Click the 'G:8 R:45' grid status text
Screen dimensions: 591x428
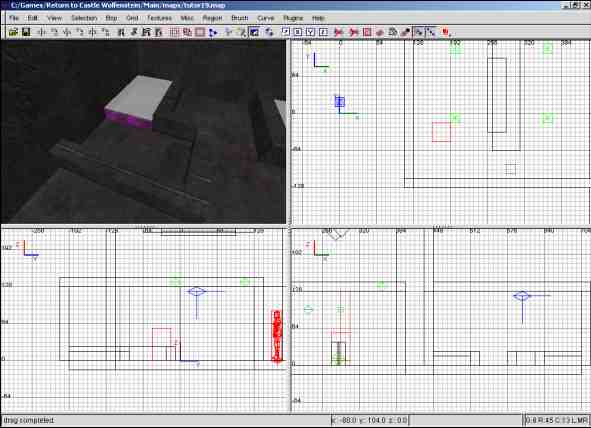tap(557, 420)
